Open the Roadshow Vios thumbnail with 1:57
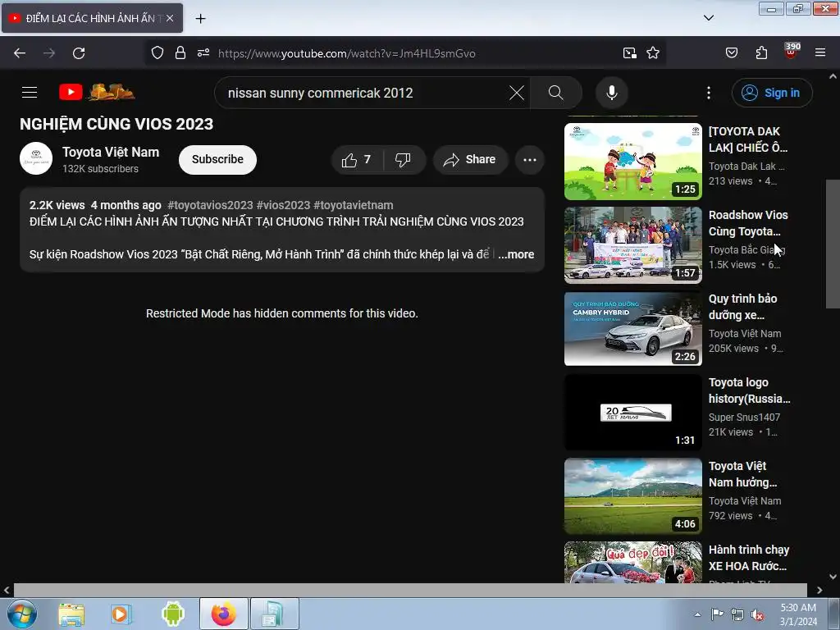This screenshot has height=630, width=840. (632, 244)
